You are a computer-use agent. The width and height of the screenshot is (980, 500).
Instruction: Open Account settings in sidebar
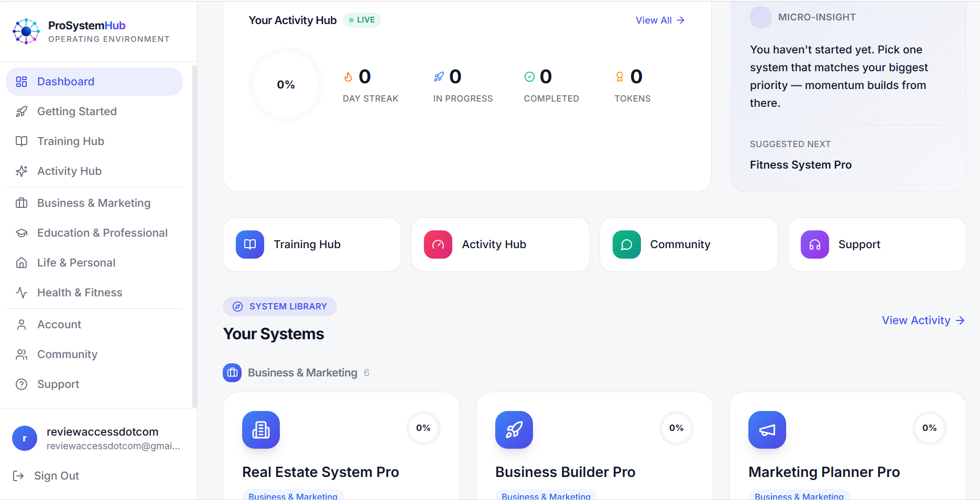[94, 325]
